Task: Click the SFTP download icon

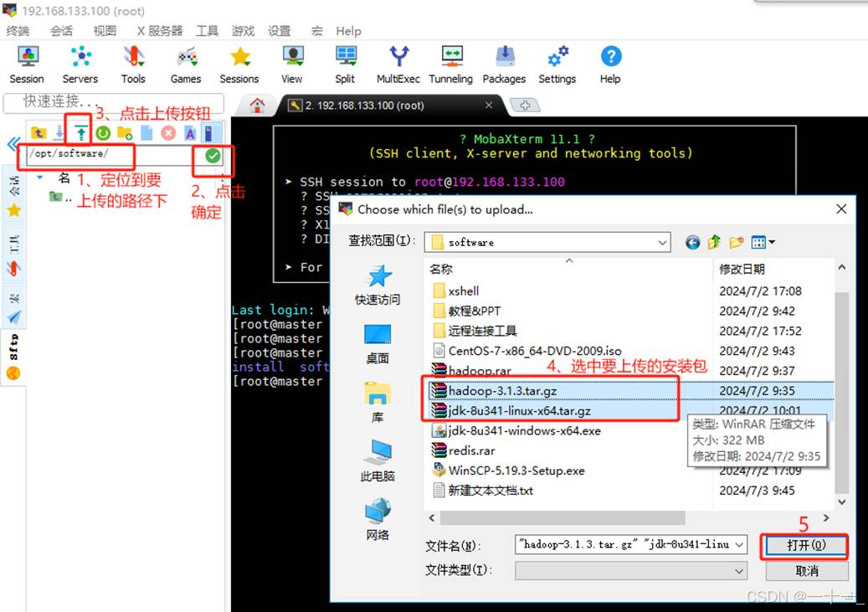Action: click(x=59, y=133)
